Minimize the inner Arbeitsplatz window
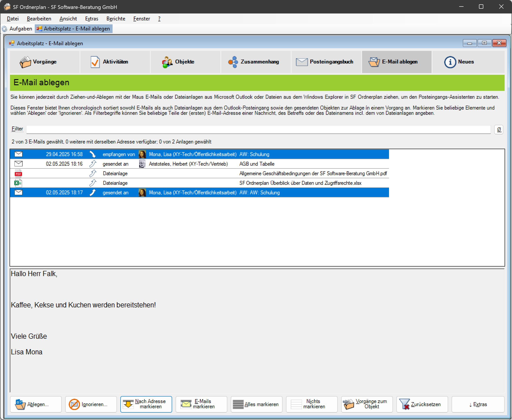 469,43
